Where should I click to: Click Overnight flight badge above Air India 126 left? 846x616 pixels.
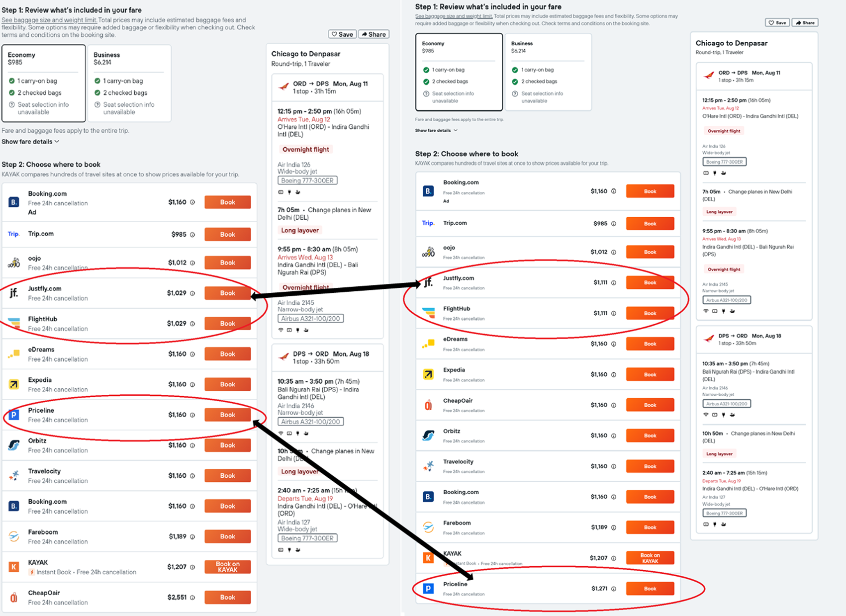click(305, 150)
